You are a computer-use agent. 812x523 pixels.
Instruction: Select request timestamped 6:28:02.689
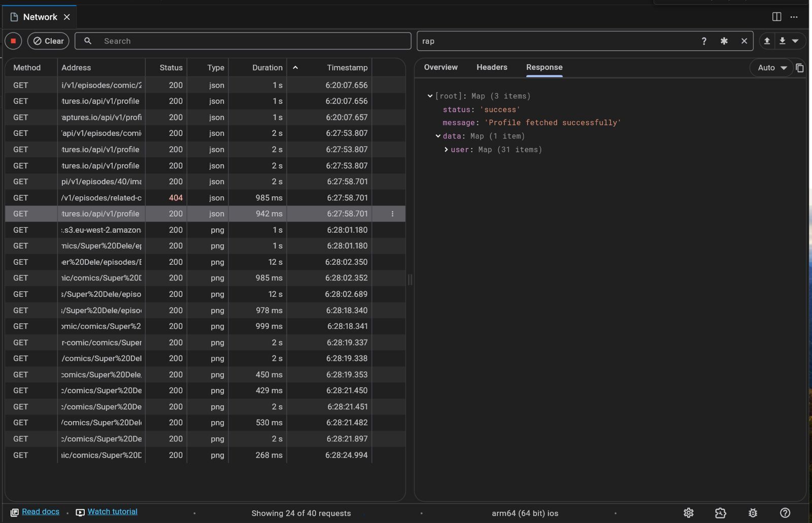[x=205, y=294]
